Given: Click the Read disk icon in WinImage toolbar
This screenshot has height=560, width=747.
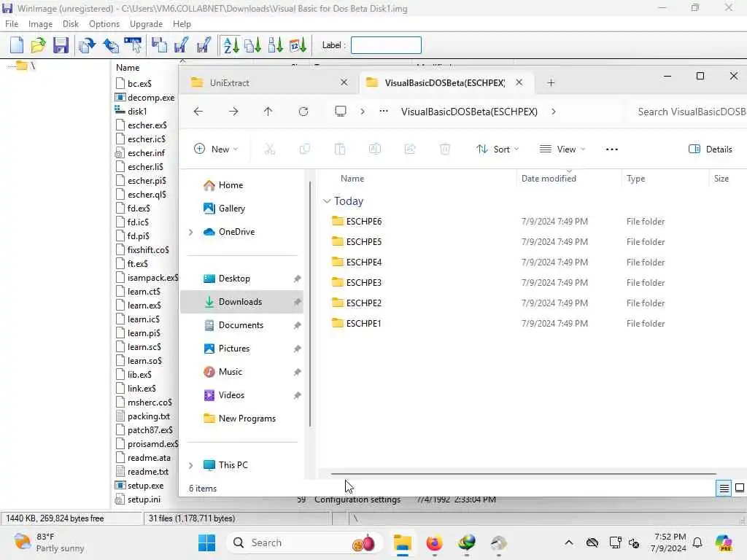Looking at the screenshot, I should 88,45.
